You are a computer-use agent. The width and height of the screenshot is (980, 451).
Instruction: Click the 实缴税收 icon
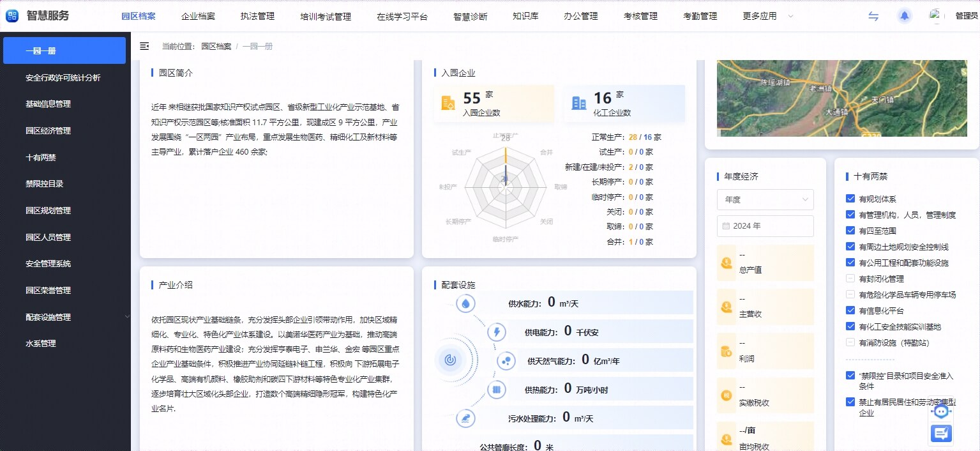(x=726, y=395)
